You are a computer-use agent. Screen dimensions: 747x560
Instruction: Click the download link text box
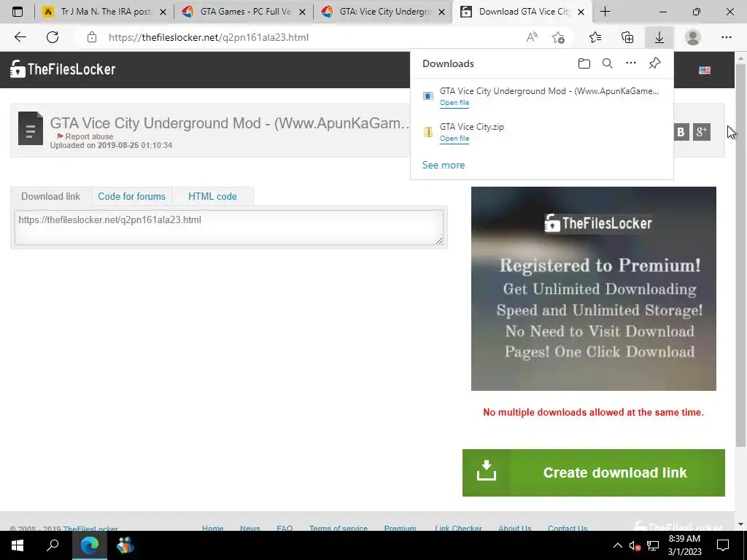(228, 227)
